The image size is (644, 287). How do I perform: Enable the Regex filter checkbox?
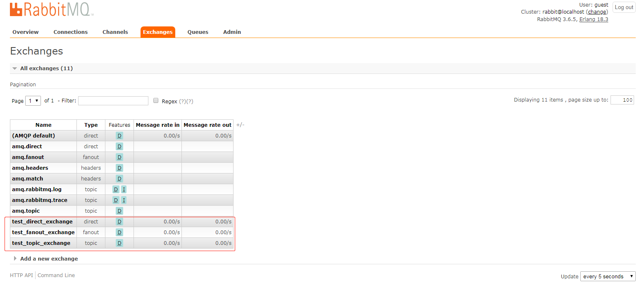(156, 100)
